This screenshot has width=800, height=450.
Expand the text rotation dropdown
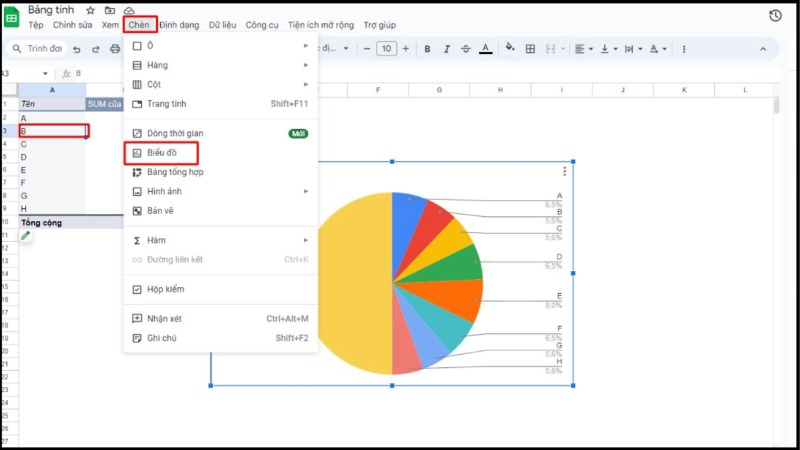pos(664,49)
